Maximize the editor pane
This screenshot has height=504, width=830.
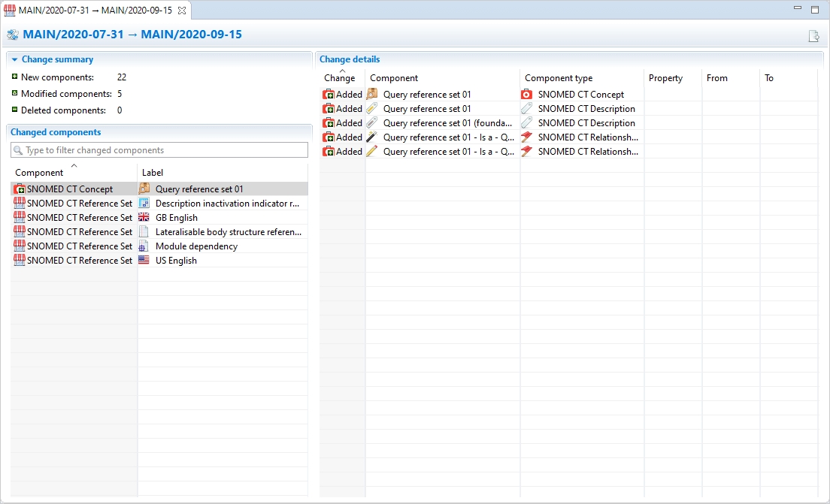[x=815, y=10]
